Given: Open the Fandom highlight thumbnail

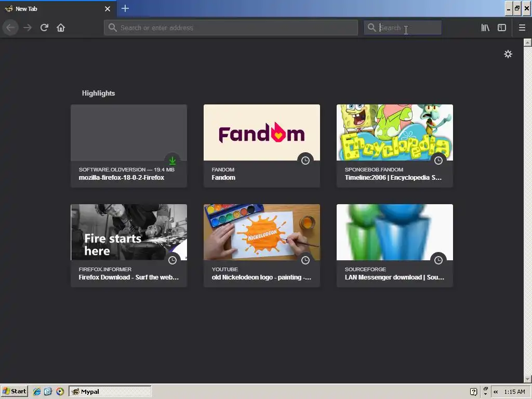Looking at the screenshot, I should point(262,132).
